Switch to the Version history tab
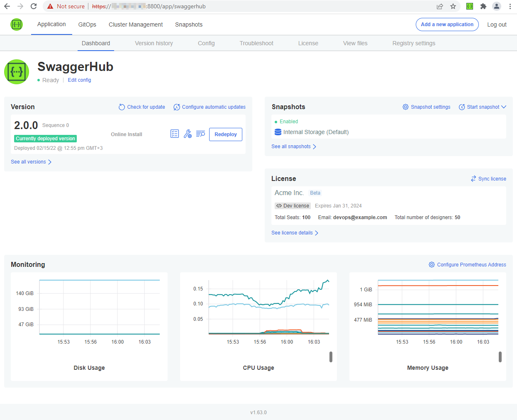 (x=154, y=43)
